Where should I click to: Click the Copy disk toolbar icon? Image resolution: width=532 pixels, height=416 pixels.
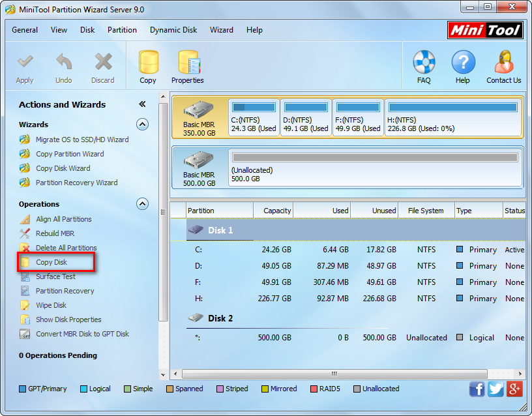148,62
